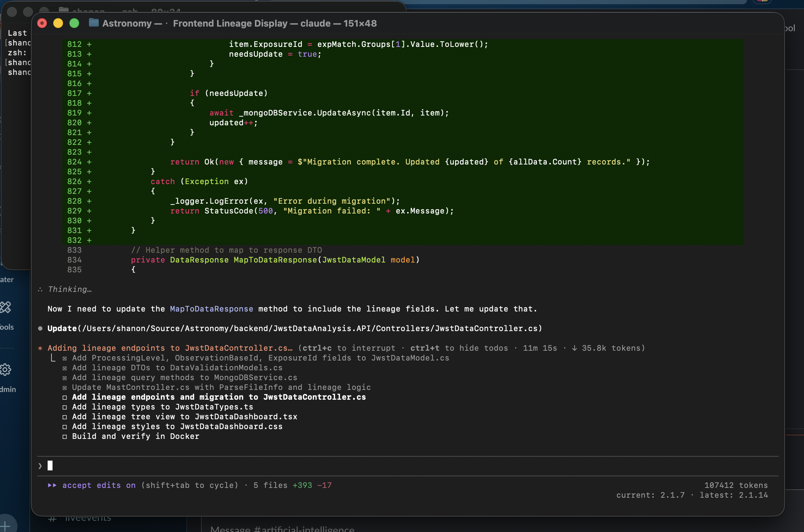The image size is (804, 532).
Task: Click 'Frontend Lineage Display' in window title
Action: [x=230, y=23]
